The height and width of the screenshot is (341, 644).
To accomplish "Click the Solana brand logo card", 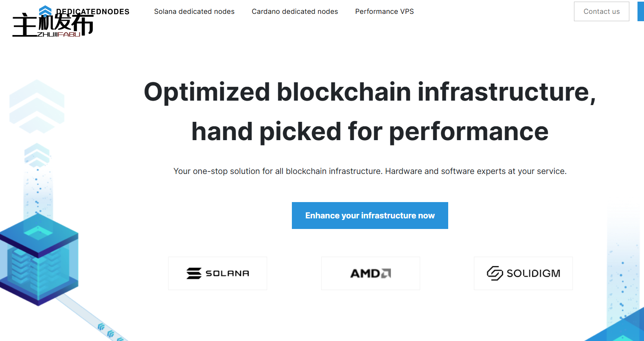I will click(x=217, y=273).
